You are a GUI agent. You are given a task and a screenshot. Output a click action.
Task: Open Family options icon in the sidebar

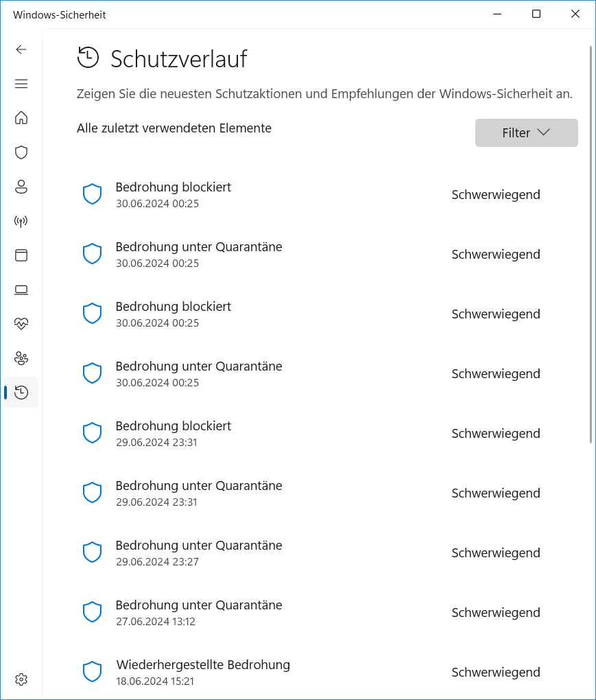21,358
